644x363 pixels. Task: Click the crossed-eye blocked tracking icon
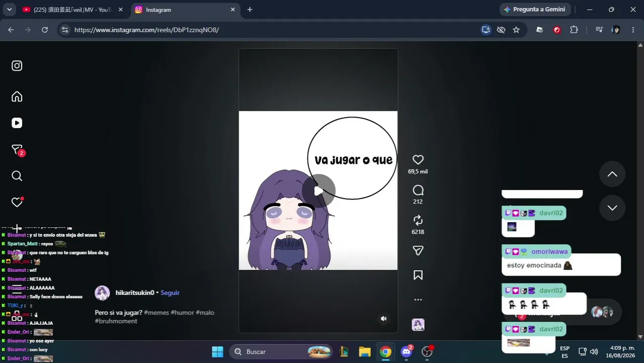(x=501, y=30)
